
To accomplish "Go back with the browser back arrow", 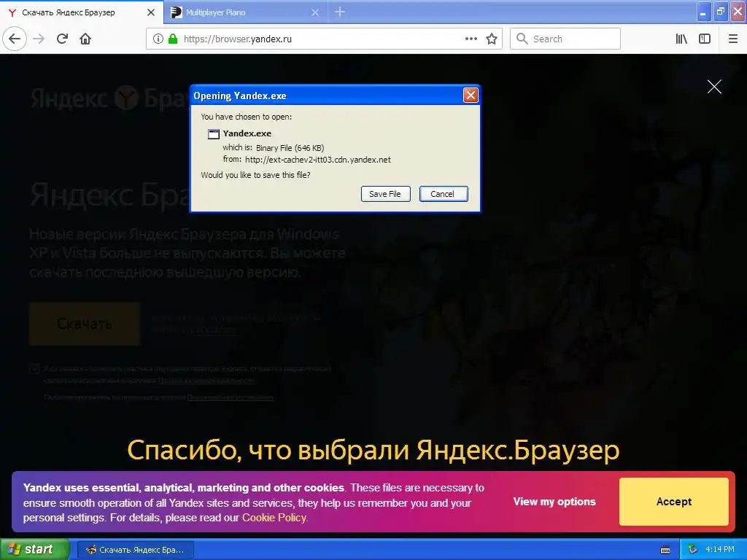I will (x=15, y=39).
